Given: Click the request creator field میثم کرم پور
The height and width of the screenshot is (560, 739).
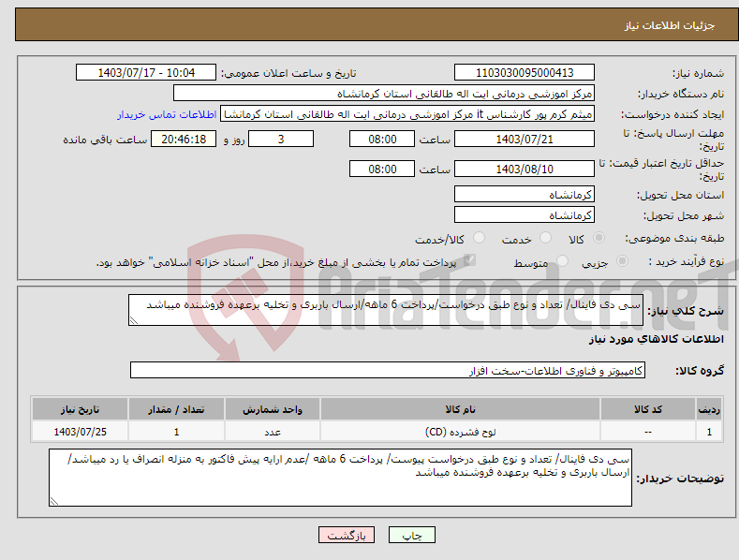Looking at the screenshot, I should click(407, 114).
